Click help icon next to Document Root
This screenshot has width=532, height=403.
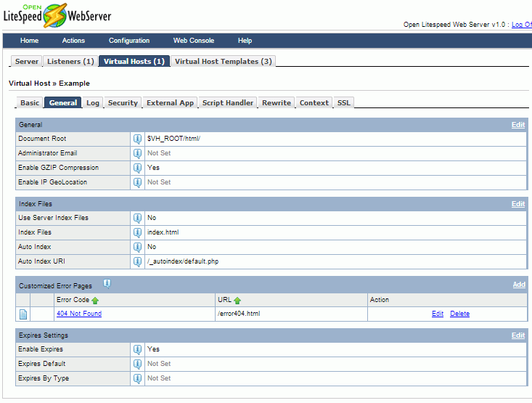[x=137, y=139]
